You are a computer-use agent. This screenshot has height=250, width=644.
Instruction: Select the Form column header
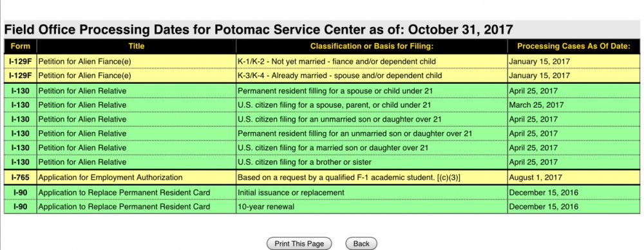click(x=20, y=46)
